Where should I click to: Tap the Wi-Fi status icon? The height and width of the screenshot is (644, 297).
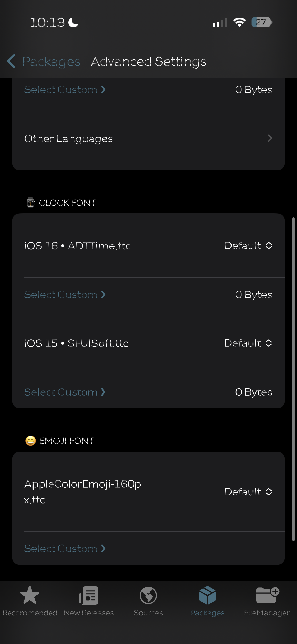click(239, 22)
